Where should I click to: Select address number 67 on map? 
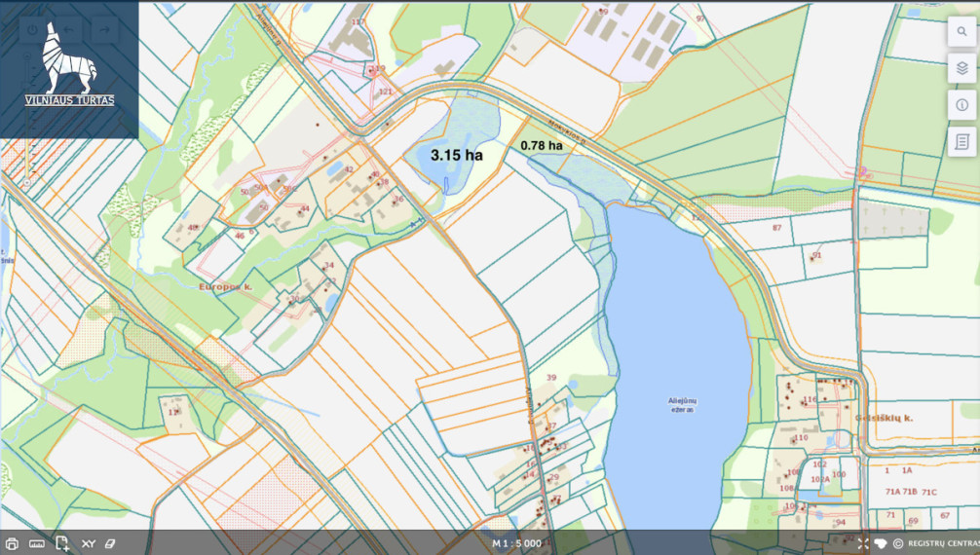pyautogui.click(x=944, y=516)
